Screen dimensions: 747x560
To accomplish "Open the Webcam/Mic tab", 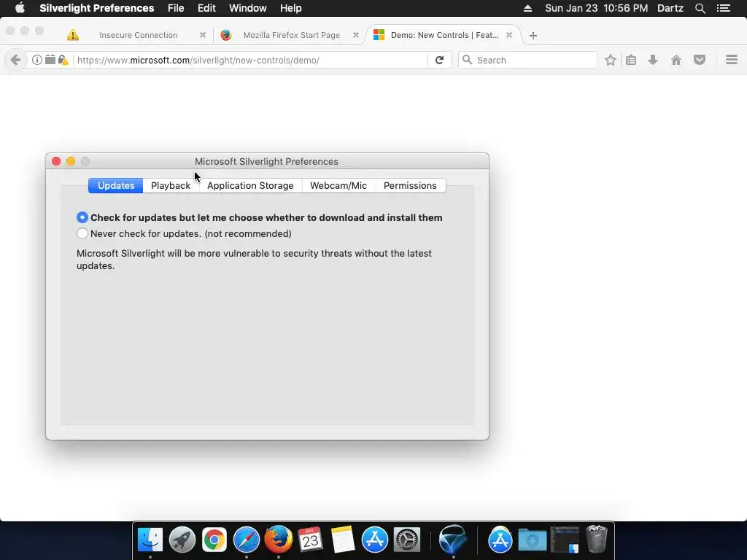I will point(338,186).
